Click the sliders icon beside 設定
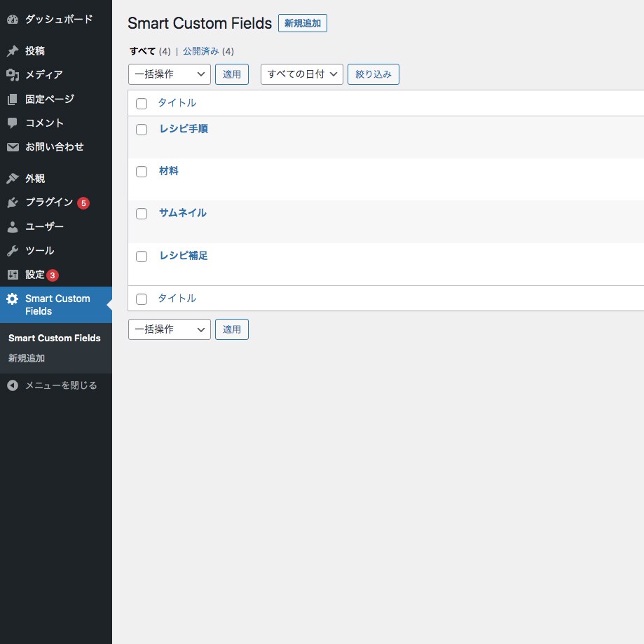 coord(13,275)
